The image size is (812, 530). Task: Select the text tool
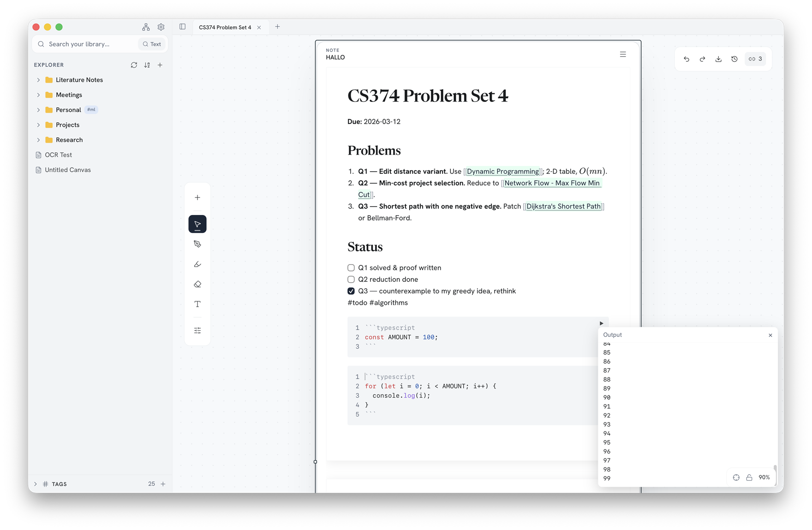point(197,304)
